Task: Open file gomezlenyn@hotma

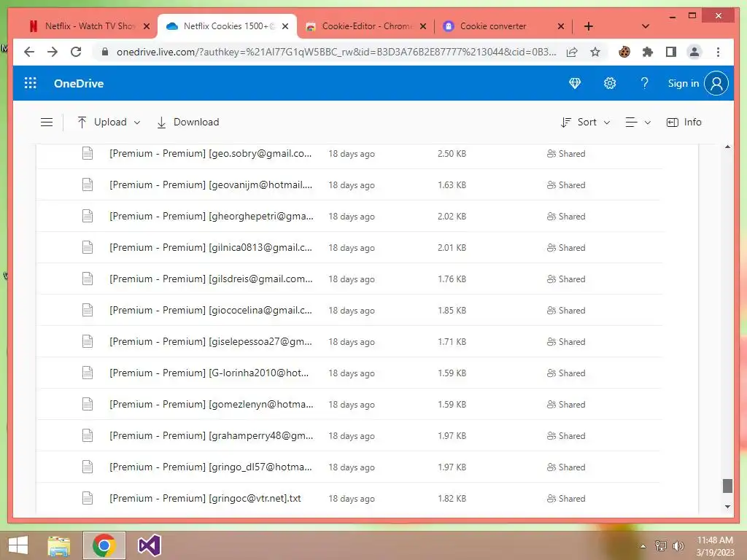Action: tap(211, 404)
